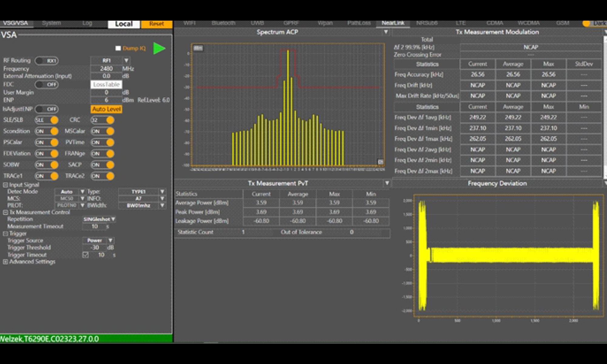Open the MCS dropdown
Viewport: 607px width, 364px height.
pos(70,198)
